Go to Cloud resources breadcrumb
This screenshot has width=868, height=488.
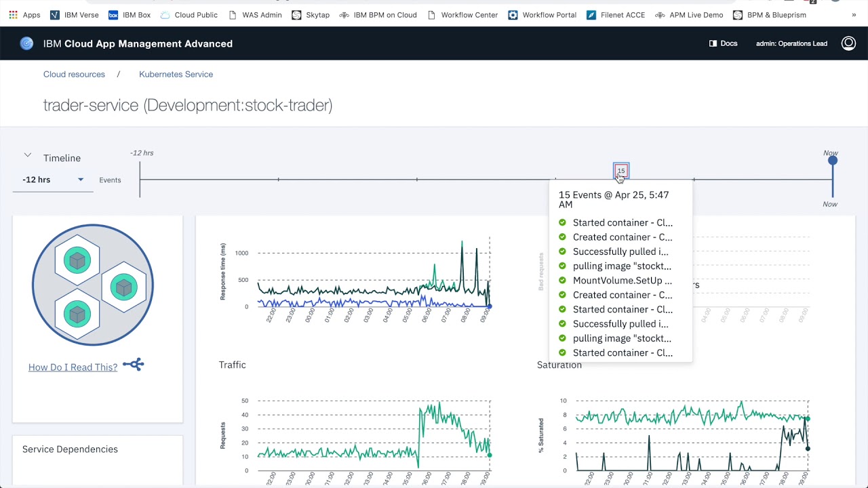[x=74, y=75]
